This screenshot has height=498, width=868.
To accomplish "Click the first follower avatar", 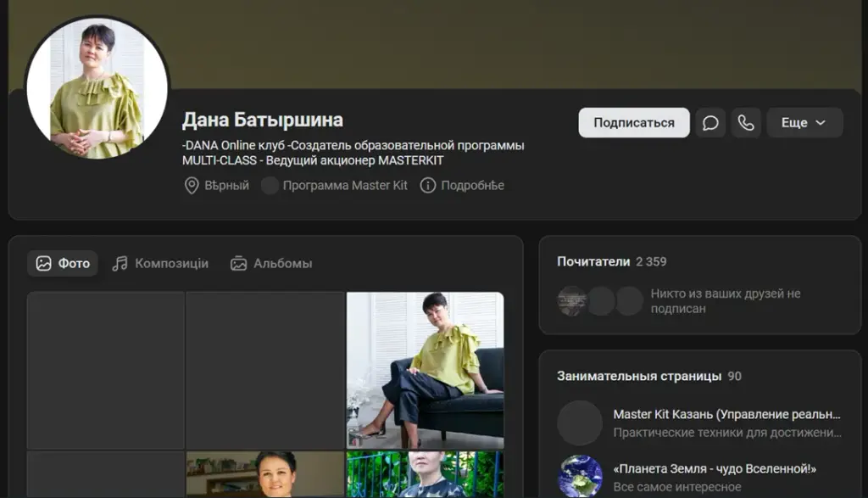I will 571,301.
